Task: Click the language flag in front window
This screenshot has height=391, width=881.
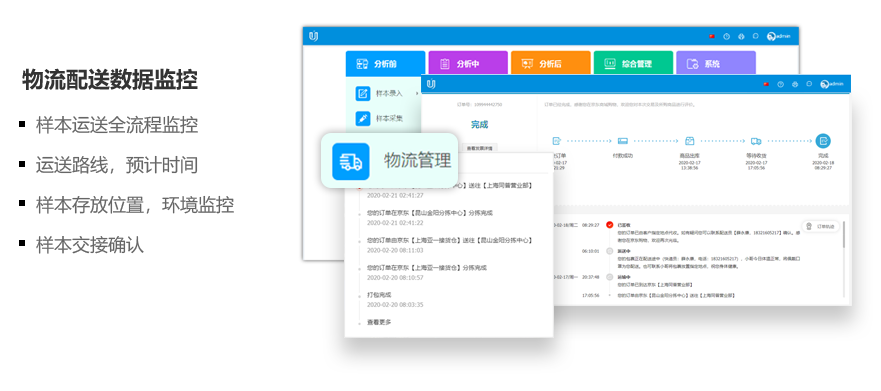Action: [766, 84]
